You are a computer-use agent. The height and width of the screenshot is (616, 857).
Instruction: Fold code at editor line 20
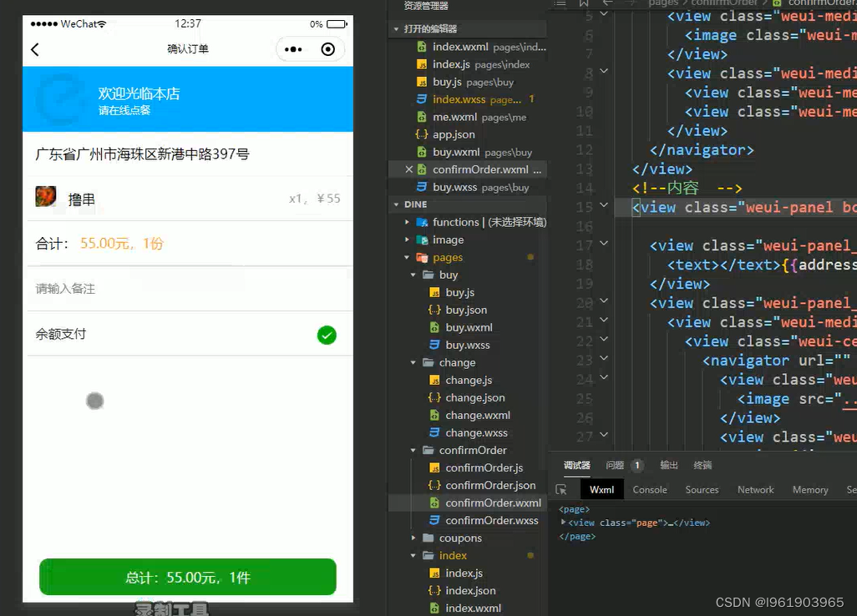pos(604,300)
